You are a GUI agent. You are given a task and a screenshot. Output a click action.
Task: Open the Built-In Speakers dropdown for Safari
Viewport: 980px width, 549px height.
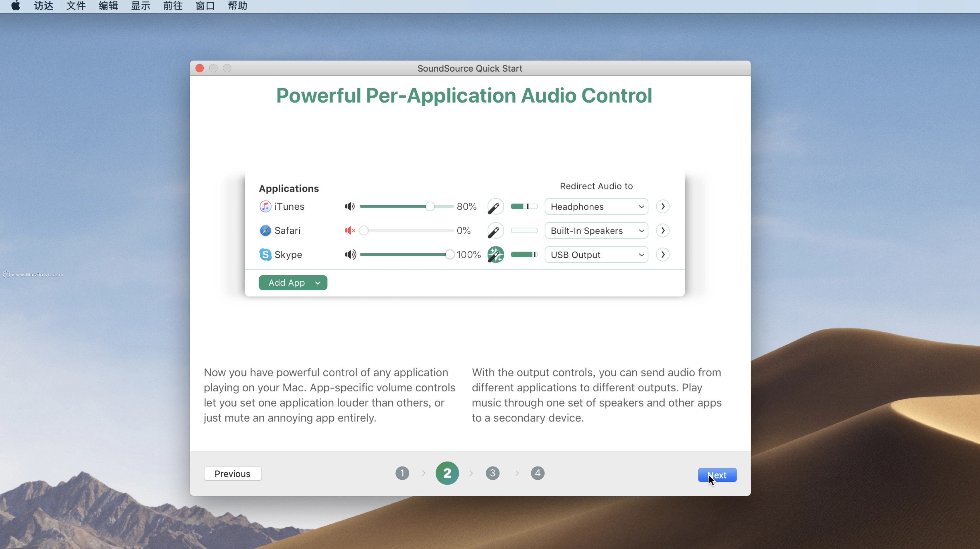[596, 230]
